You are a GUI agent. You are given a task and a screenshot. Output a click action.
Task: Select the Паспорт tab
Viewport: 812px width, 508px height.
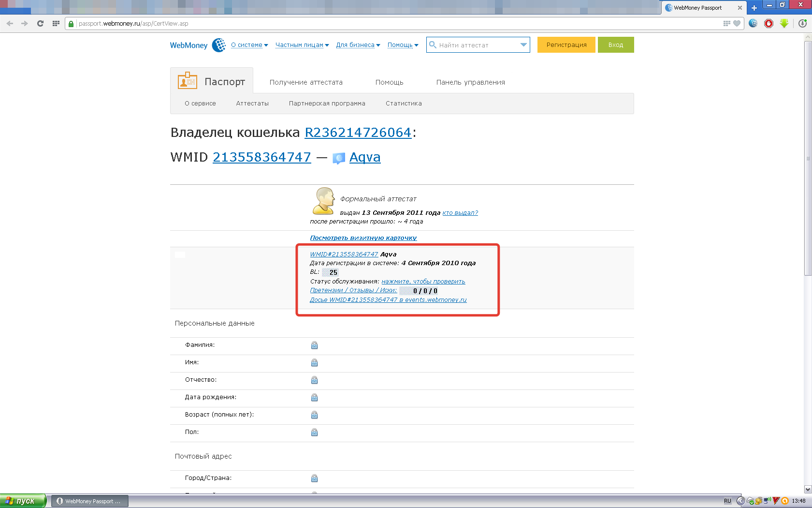212,81
